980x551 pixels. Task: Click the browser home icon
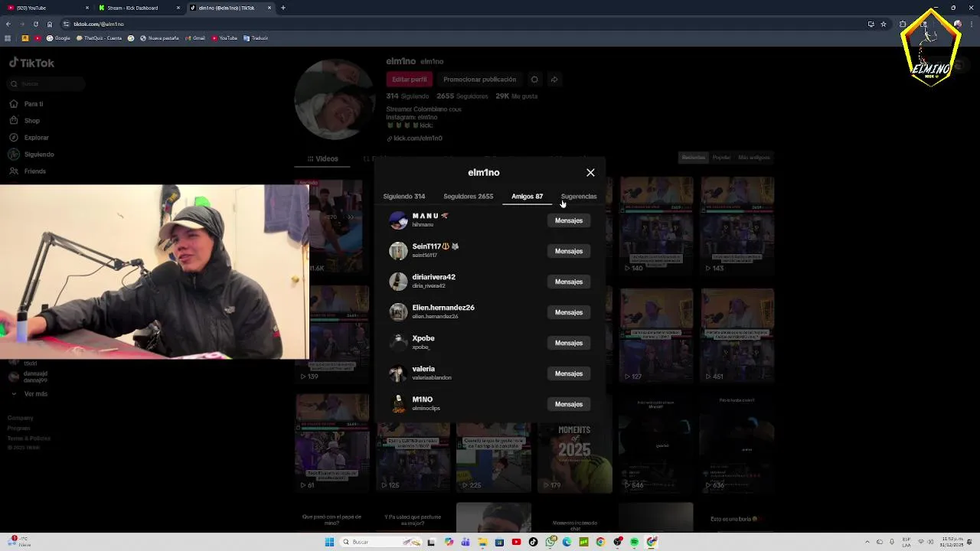click(49, 24)
